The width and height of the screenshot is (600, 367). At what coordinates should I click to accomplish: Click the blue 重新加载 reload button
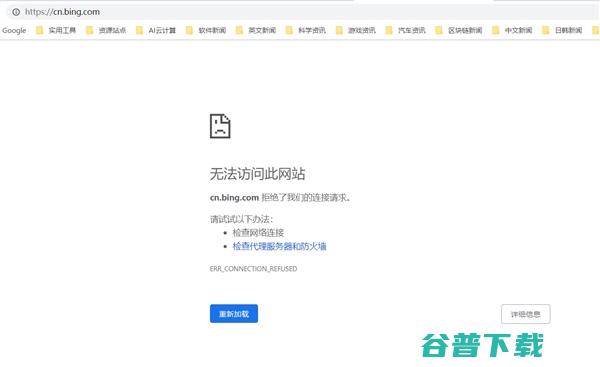pos(234,314)
